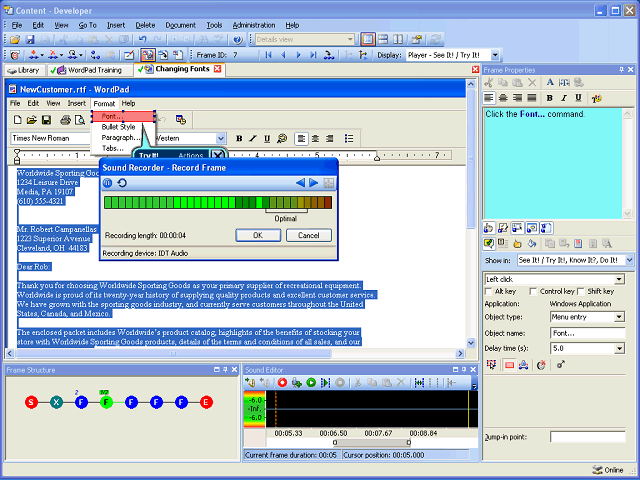Image resolution: width=640 pixels, height=480 pixels.
Task: Open the Details view dropdown
Action: pyautogui.click(x=350, y=40)
